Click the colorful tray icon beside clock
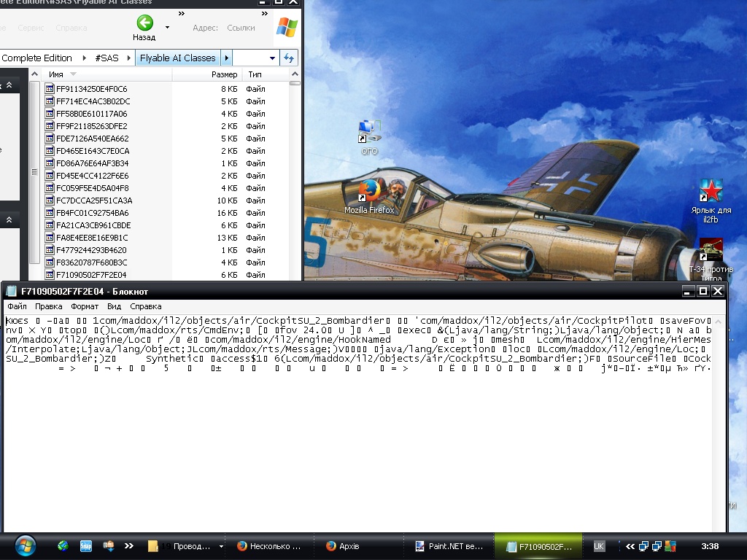The height and width of the screenshot is (560, 747). pos(671,546)
